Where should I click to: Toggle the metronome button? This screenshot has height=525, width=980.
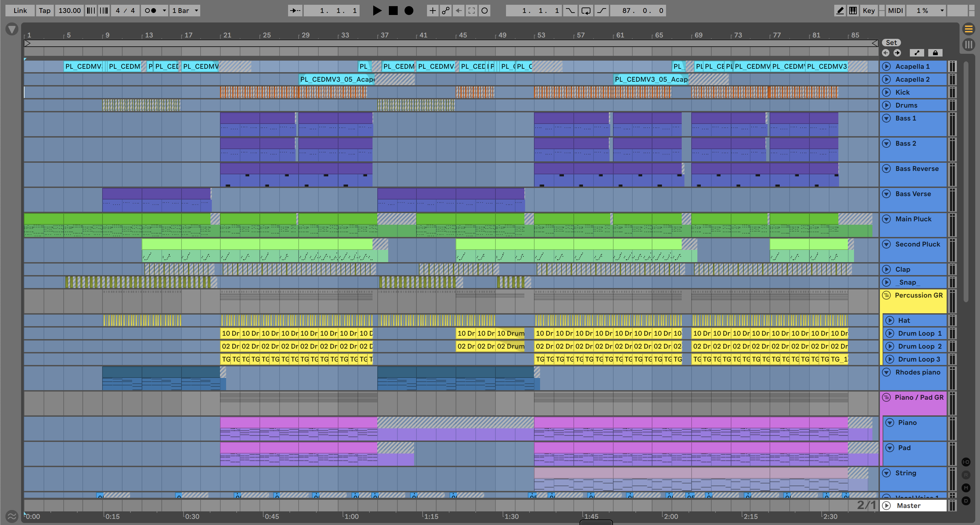151,11
